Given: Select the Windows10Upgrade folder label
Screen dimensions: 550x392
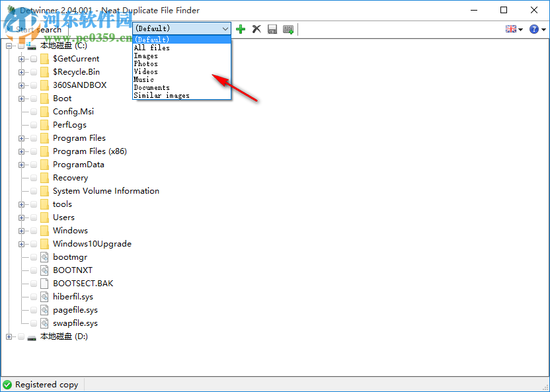Looking at the screenshot, I should tap(93, 244).
